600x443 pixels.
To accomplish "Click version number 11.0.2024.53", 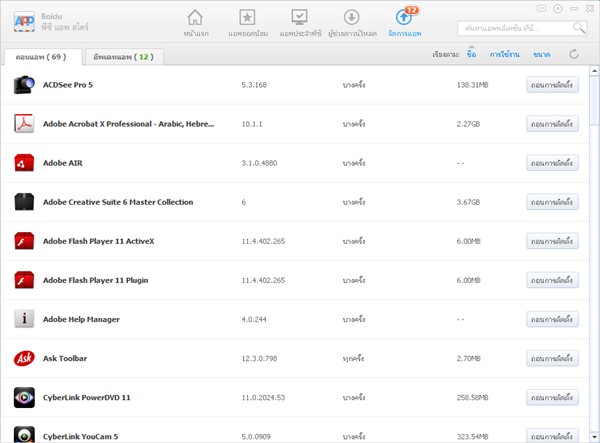I will (x=263, y=397).
